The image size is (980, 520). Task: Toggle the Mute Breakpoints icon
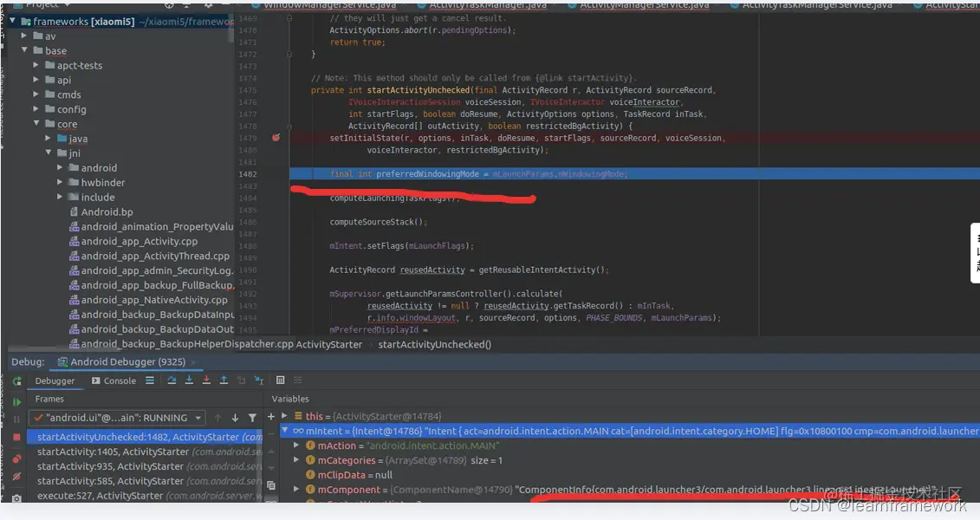click(16, 477)
